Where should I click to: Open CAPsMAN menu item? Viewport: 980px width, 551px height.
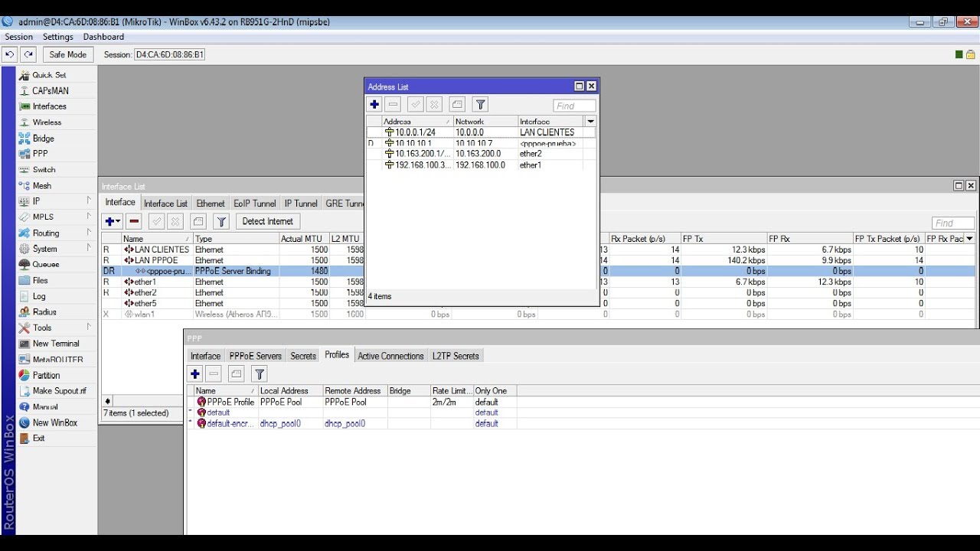50,90
